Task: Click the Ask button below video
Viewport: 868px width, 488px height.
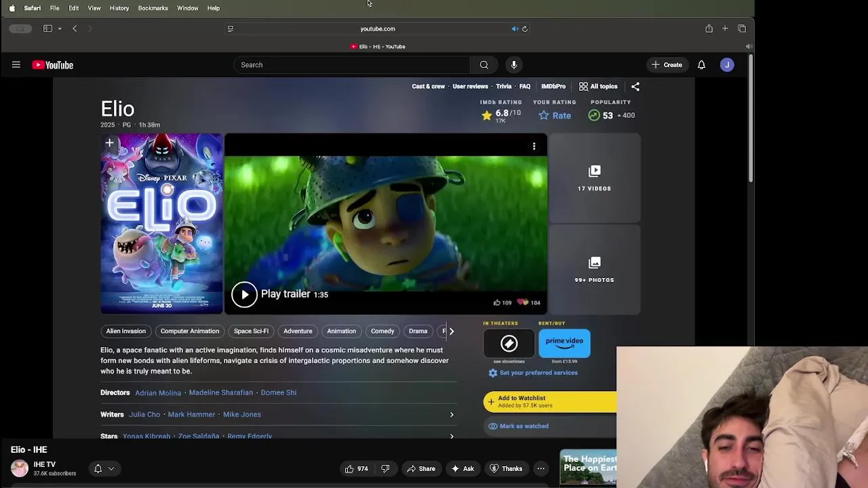Action: (462, 468)
